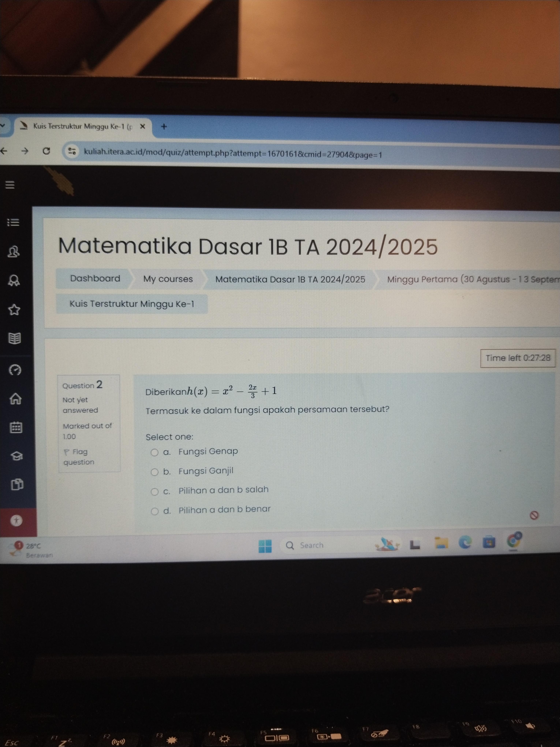Image resolution: width=560 pixels, height=747 pixels.
Task: Click the address bar URL
Action: click(233, 154)
